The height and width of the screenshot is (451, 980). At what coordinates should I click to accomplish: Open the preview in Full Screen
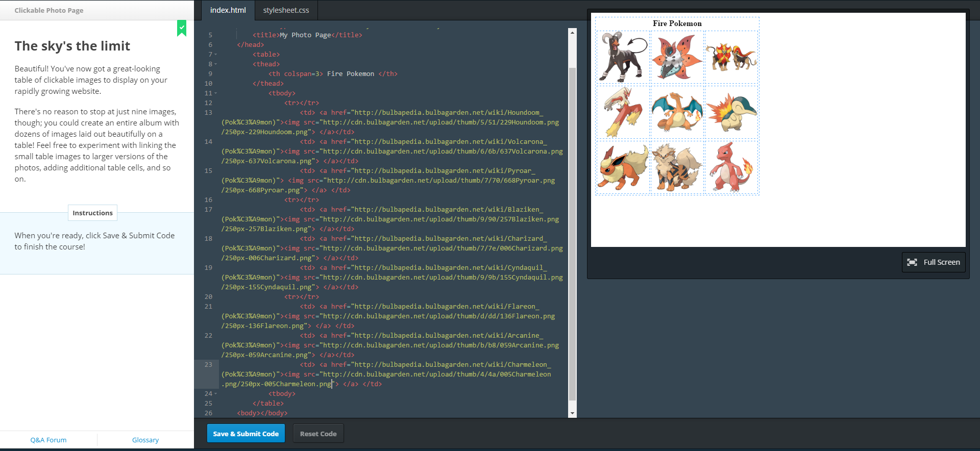point(934,262)
